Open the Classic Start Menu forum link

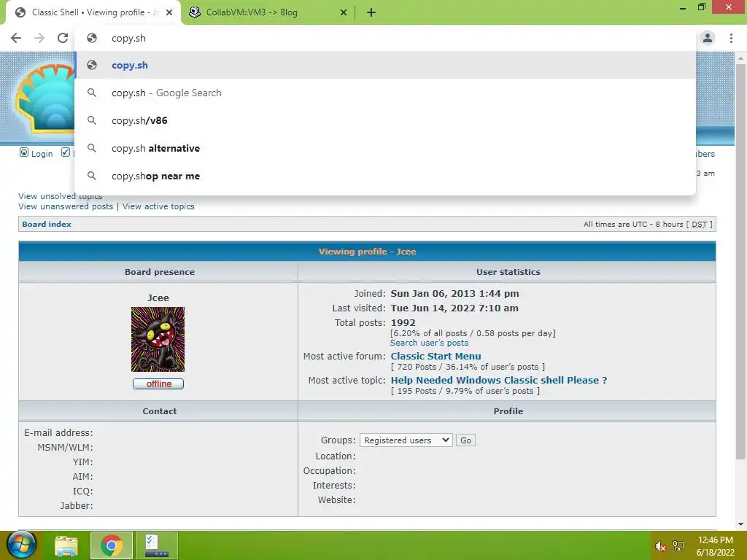[x=436, y=356]
